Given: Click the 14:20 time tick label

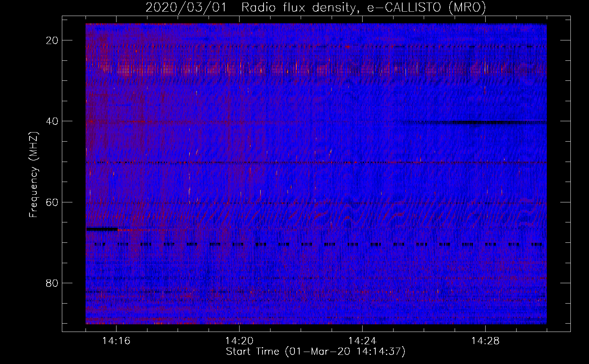Looking at the screenshot, I should pos(240,341).
